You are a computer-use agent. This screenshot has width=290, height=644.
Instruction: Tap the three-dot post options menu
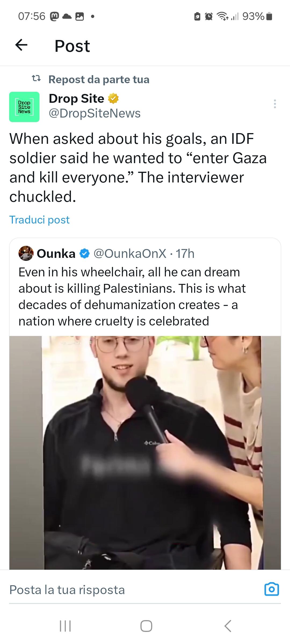point(274,104)
